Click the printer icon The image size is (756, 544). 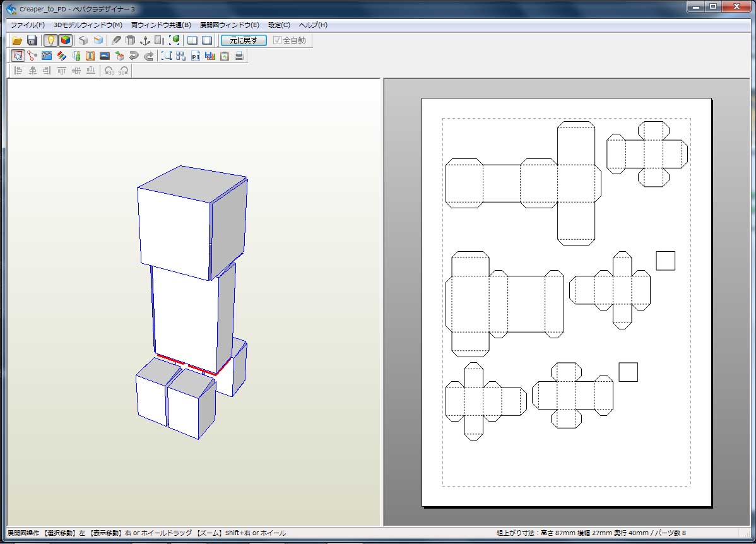pos(239,56)
